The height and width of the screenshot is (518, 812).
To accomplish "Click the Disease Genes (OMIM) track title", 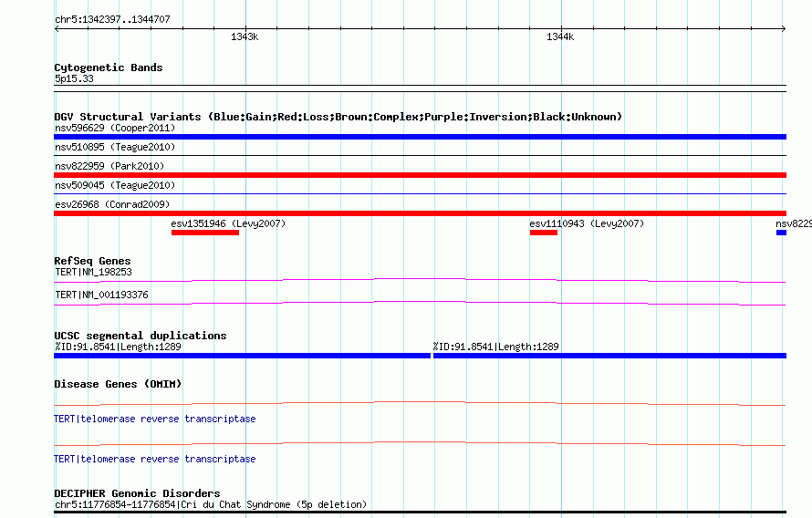I will click(118, 384).
